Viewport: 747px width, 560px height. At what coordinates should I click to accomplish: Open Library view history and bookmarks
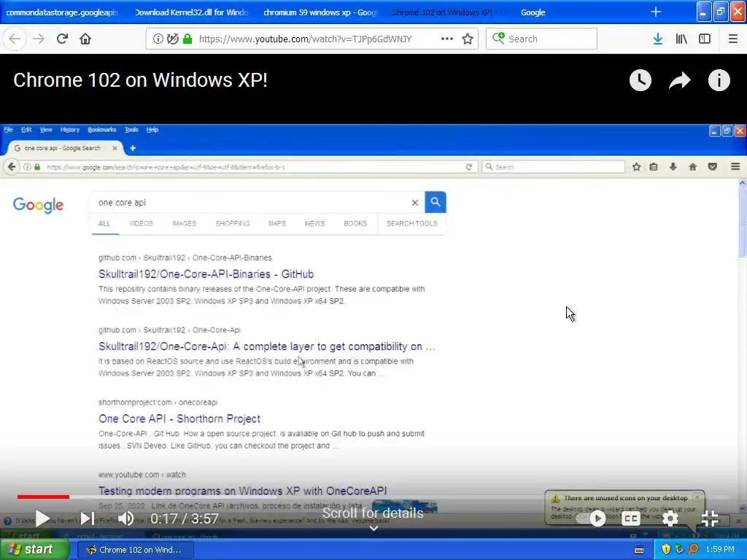(x=681, y=39)
